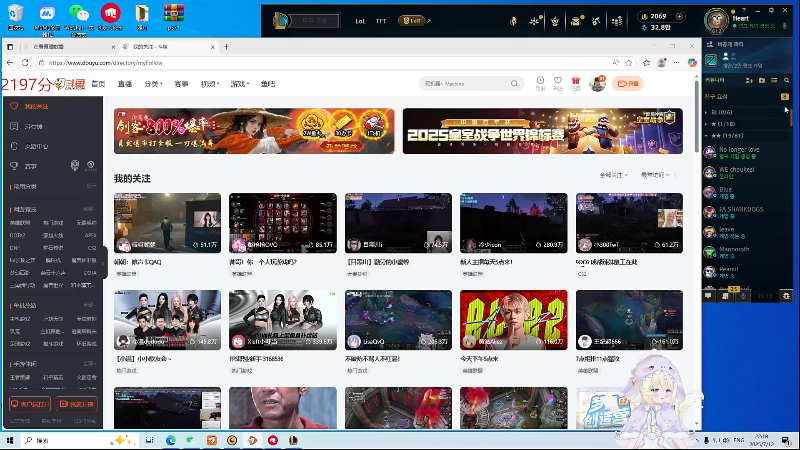This screenshot has height=450, width=800.
Task: Click the League client play button
Action: [312, 20]
